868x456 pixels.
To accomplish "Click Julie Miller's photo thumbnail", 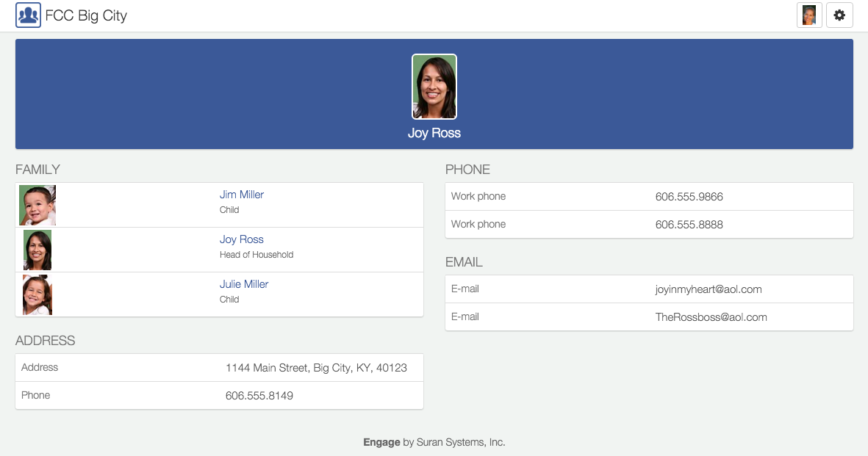I will tap(37, 294).
